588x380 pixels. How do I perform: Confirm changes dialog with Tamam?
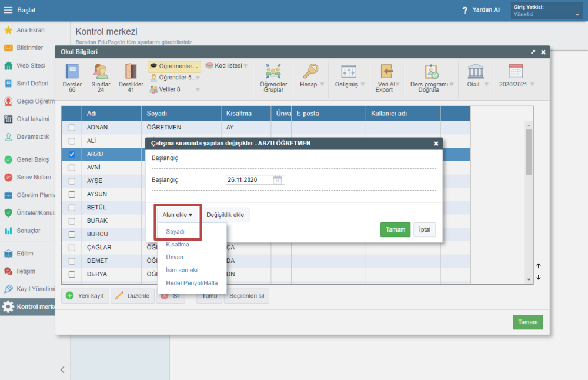tap(395, 229)
